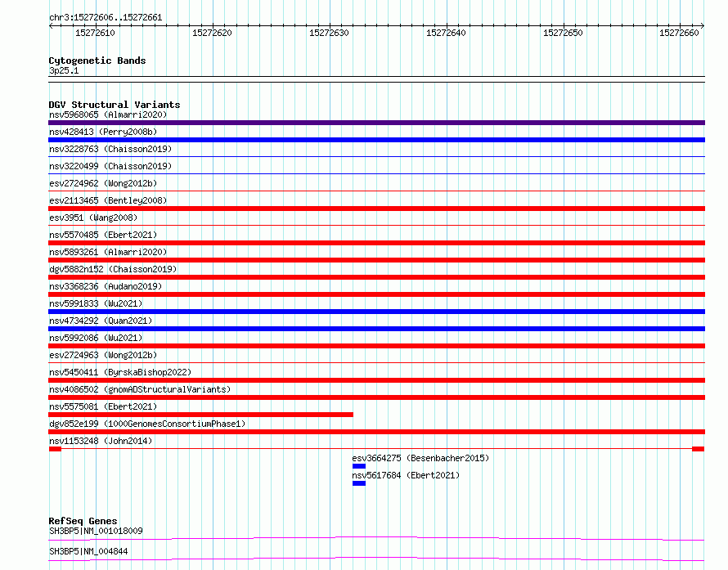Click the red bar under nsv4086502
Viewport: 728px width, 570px height.
click(376, 397)
